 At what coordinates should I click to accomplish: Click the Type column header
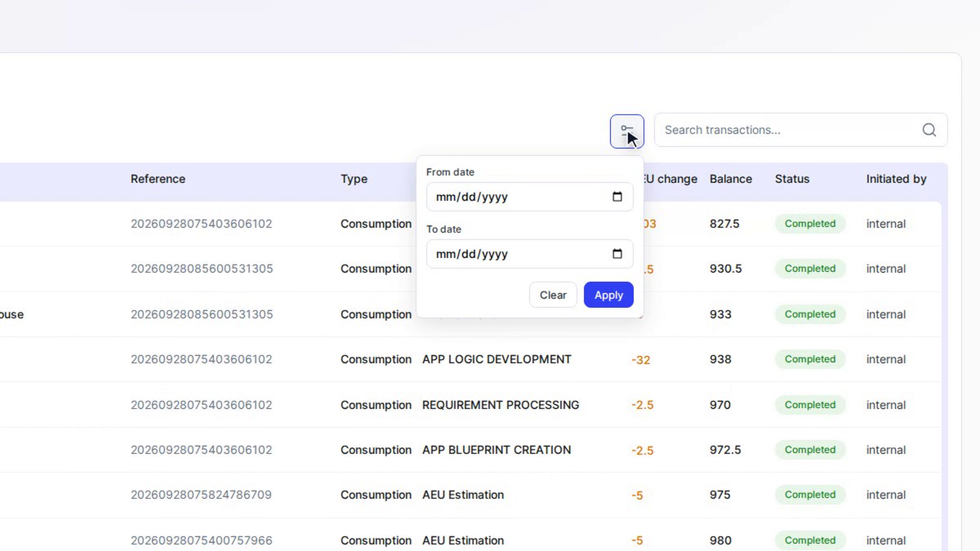click(x=354, y=179)
